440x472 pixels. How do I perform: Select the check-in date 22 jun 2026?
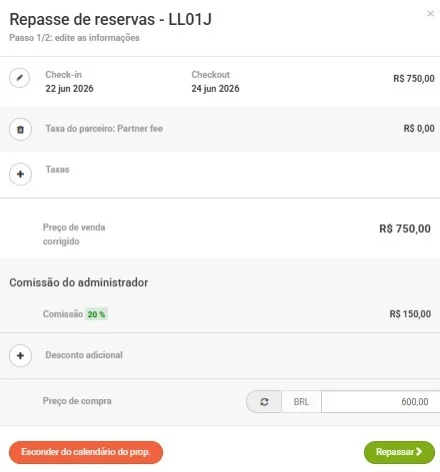point(69,89)
